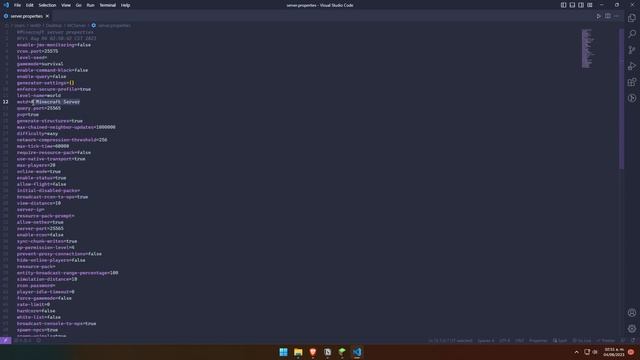Open the Source Control view
This screenshot has width=640, height=360.
click(x=632, y=50)
